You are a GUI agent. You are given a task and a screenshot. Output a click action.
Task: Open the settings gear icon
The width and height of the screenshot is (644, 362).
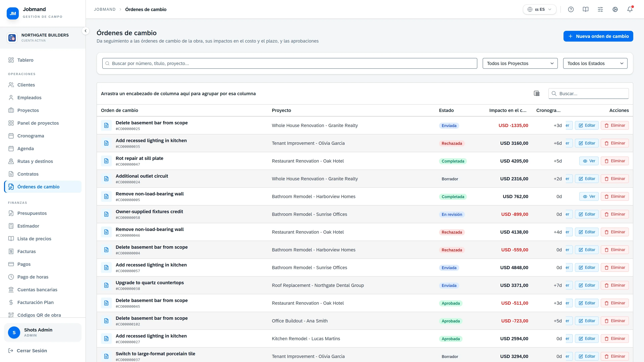pos(615,10)
